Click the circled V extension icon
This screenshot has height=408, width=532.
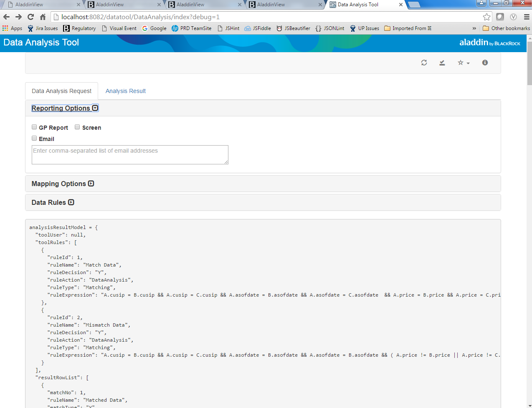pyautogui.click(x=513, y=17)
